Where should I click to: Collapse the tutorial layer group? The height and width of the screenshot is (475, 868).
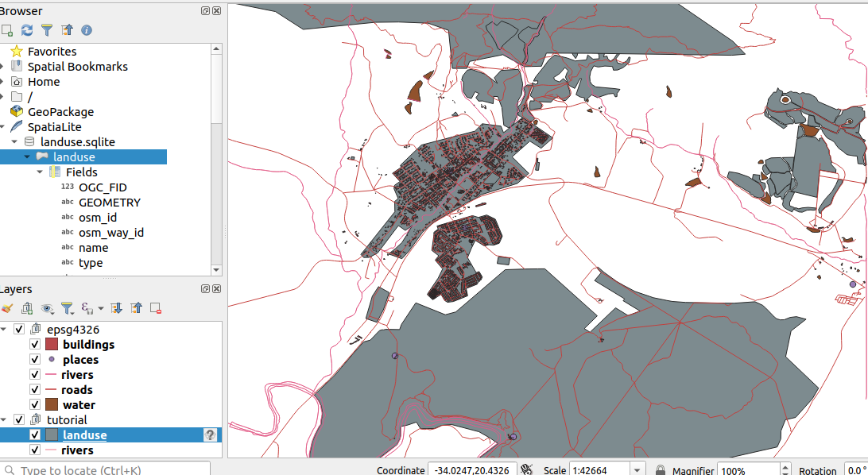point(3,419)
